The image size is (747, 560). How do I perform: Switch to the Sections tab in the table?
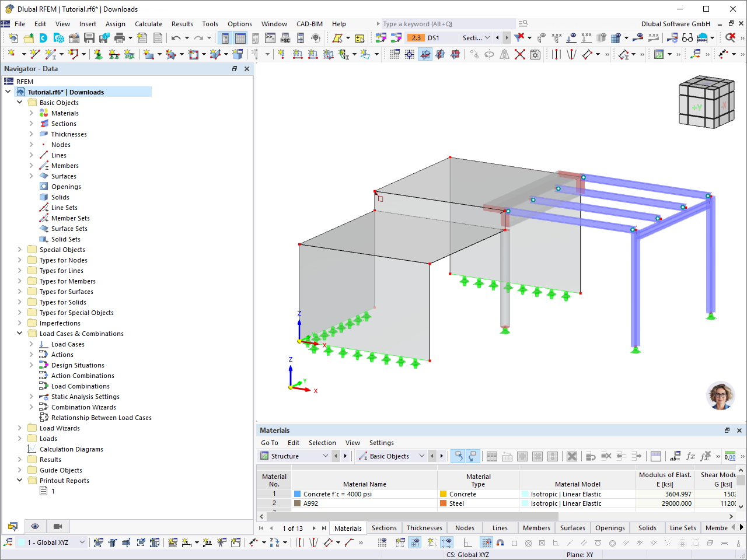(383, 528)
